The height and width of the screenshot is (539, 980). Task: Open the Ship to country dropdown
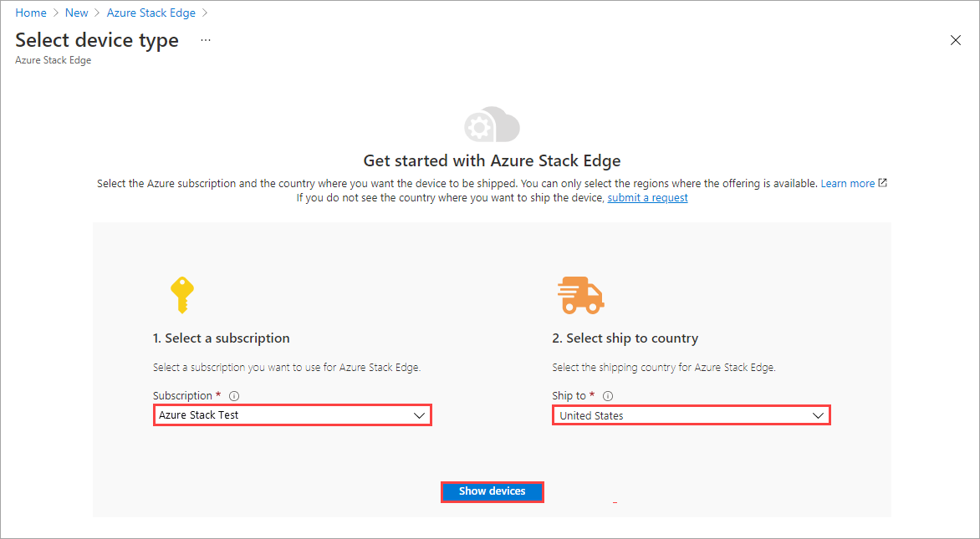pyautogui.click(x=691, y=414)
